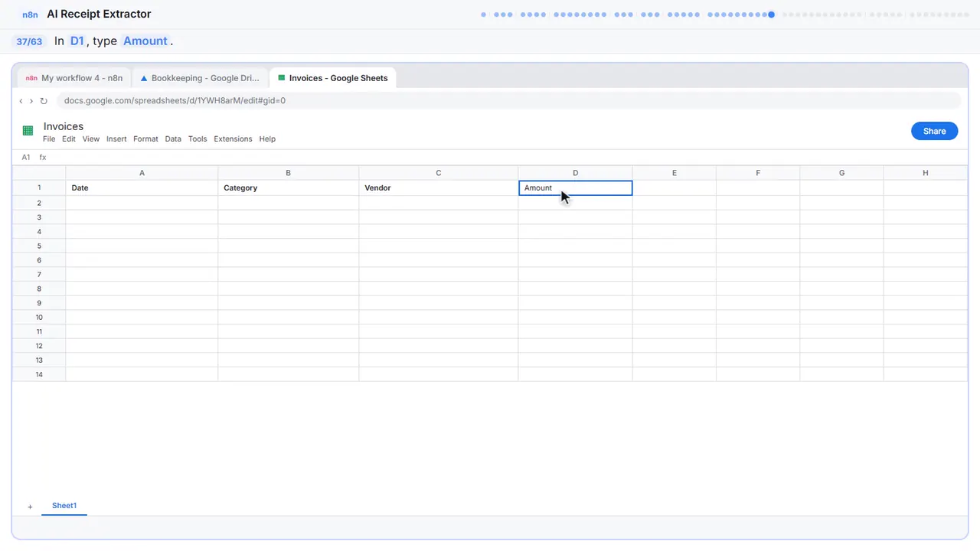Viewport: 980px width, 551px height.
Task: Click the Category cell in B1
Action: [x=288, y=187]
